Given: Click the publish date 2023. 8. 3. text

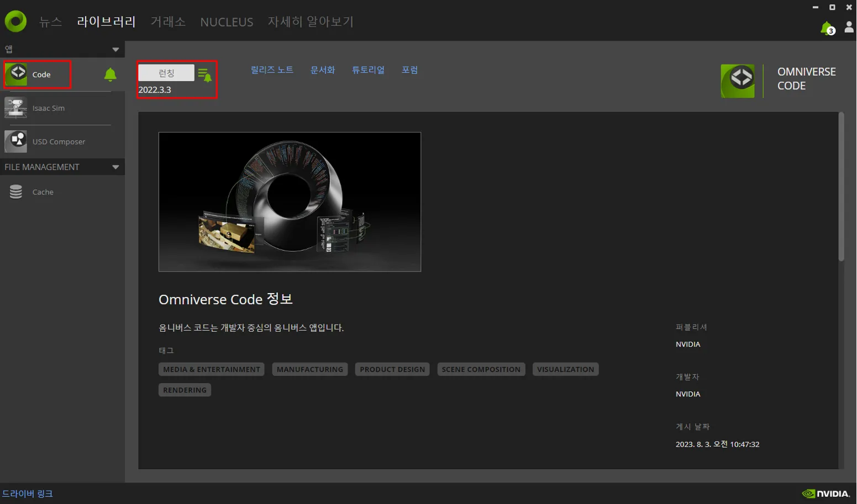Looking at the screenshot, I should (717, 444).
